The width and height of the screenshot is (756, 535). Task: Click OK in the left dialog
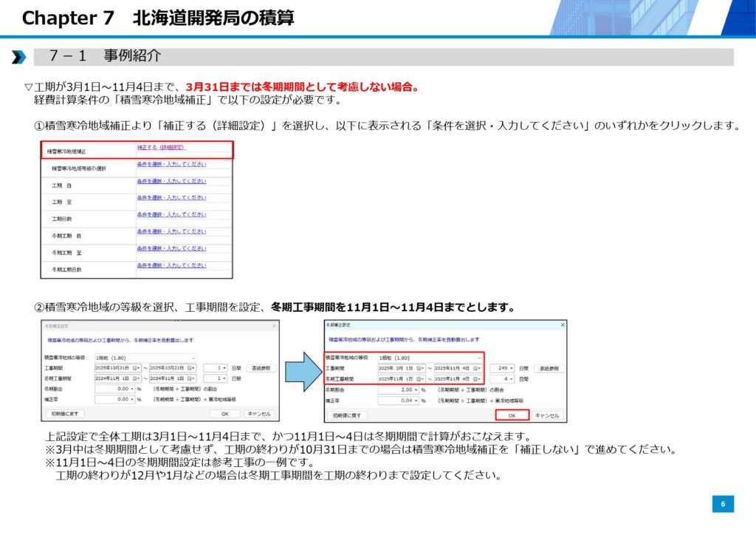point(224,415)
